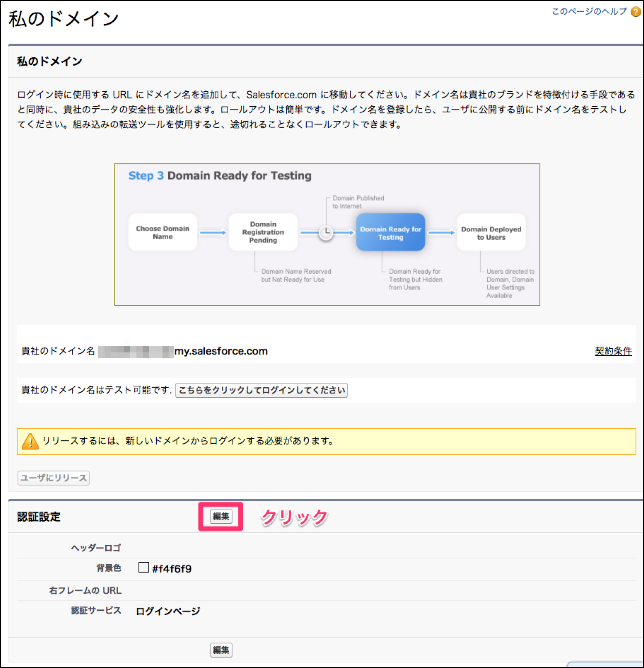Viewport: 644px width, 668px height.
Task: Click the orange help question mark icon
Action: (636, 12)
